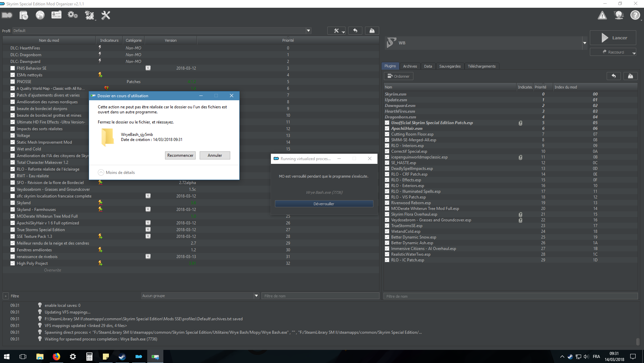
Task: Switch to the Plugins tab
Action: (390, 66)
